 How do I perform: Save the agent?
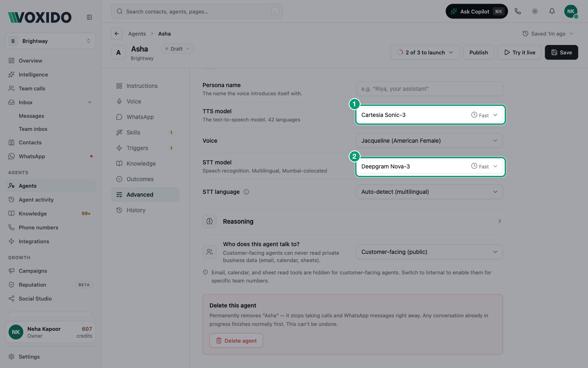(x=561, y=52)
